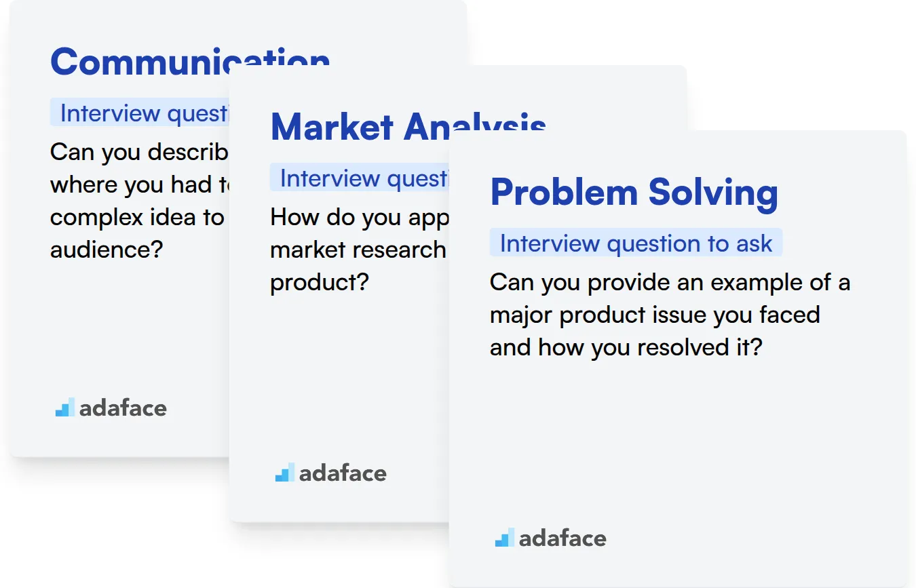Image resolution: width=916 pixels, height=588 pixels.
Task: Click the word 'product?' on Market Analysis card
Action: [319, 282]
